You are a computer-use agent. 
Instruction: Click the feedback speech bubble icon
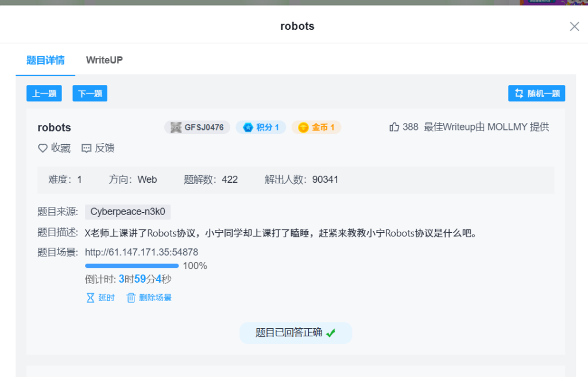coord(87,148)
